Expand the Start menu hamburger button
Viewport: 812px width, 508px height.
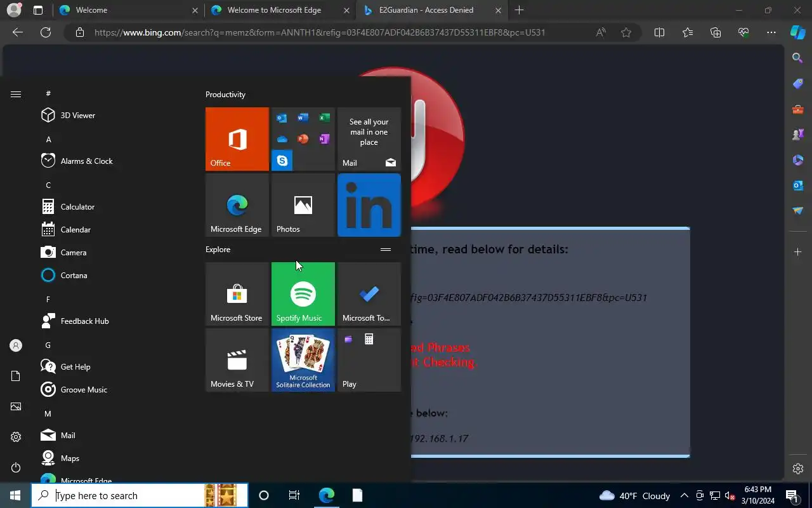16,94
